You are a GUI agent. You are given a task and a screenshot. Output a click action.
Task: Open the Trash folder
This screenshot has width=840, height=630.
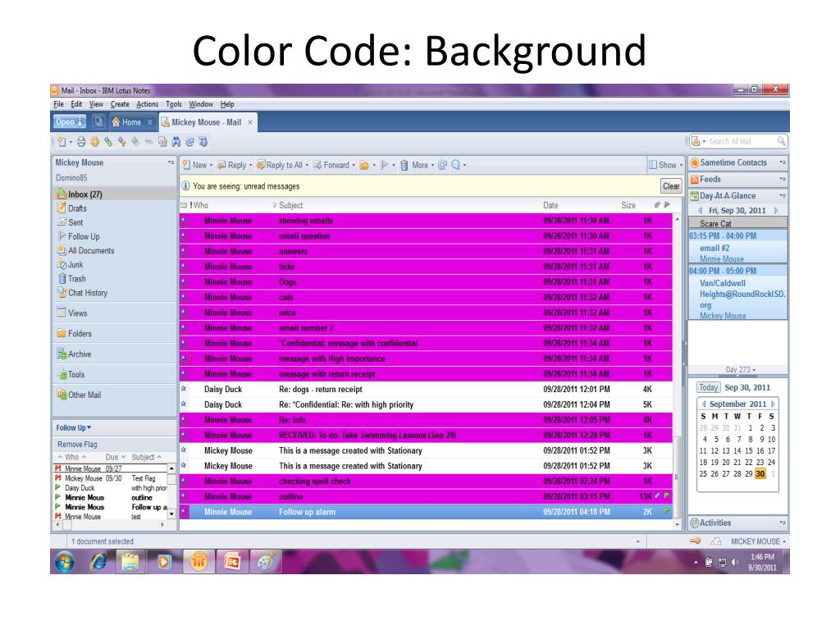(76, 279)
